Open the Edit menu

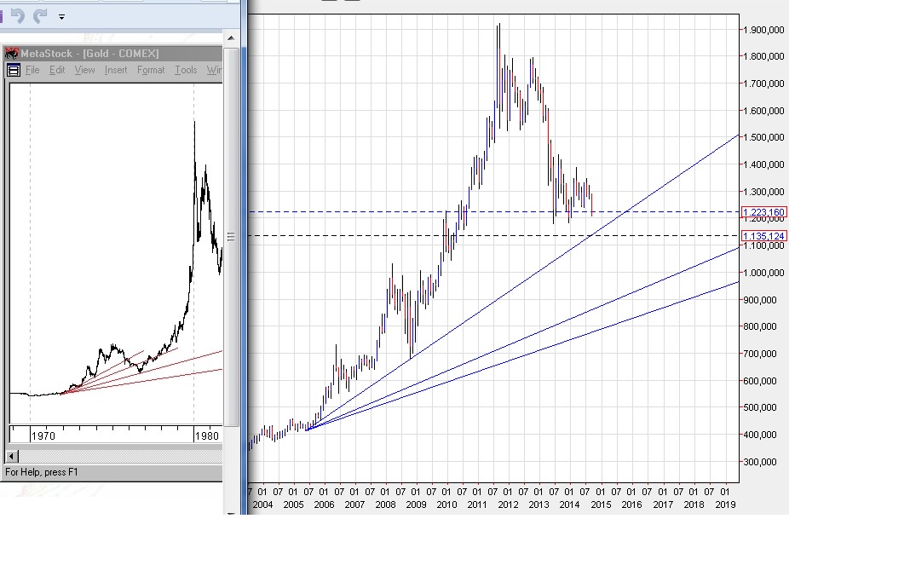57,71
